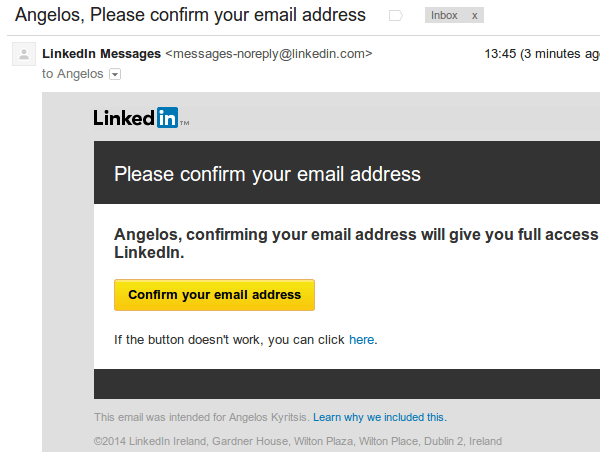Image resolution: width=600 pixels, height=452 pixels.
Task: Click the importance marker beside the subject
Action: point(396,16)
